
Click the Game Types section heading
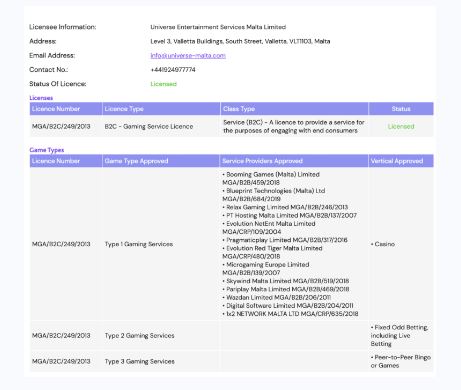[47, 150]
